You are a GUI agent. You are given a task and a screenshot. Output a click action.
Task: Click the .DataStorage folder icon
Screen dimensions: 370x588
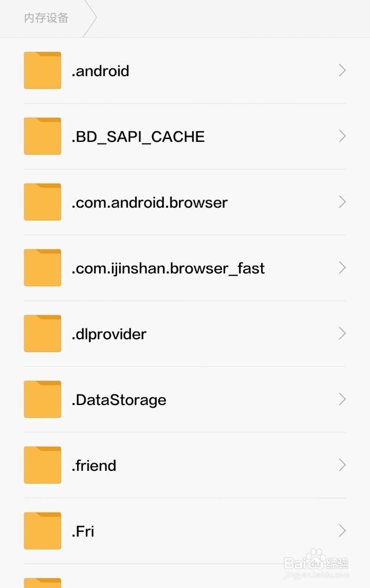point(43,399)
